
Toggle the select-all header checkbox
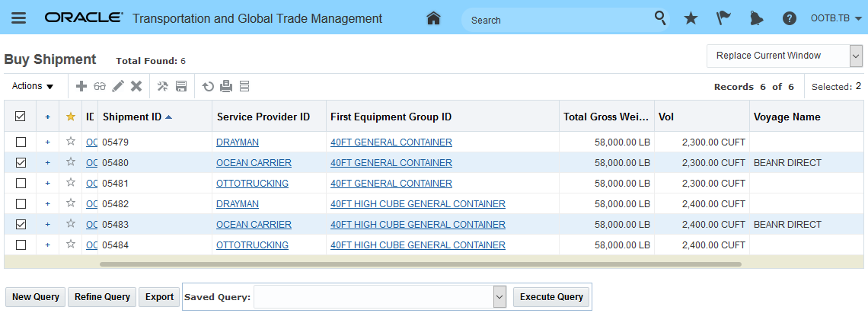click(x=21, y=117)
